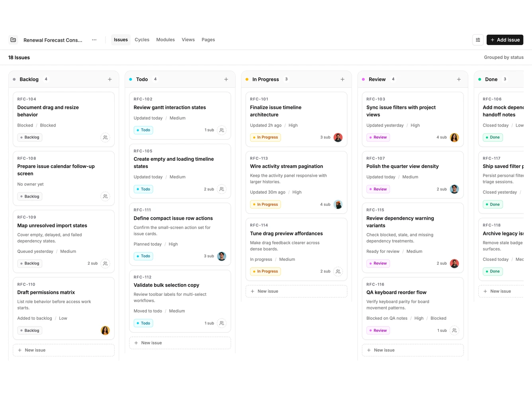Open assignee avatar on RFC-101
Image resolution: width=532 pixels, height=399 pixels.
pos(338,137)
